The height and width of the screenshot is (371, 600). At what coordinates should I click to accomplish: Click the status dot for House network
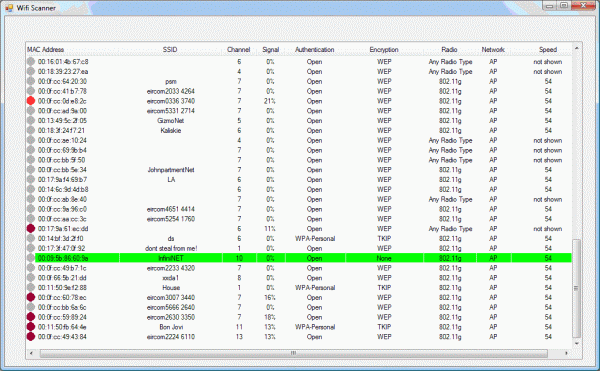(31, 288)
